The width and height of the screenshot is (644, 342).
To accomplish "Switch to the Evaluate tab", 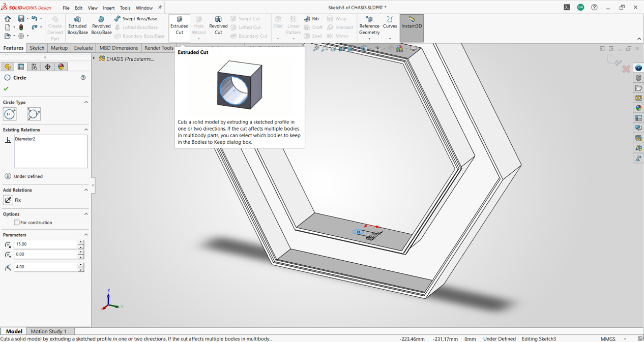I will (83, 48).
